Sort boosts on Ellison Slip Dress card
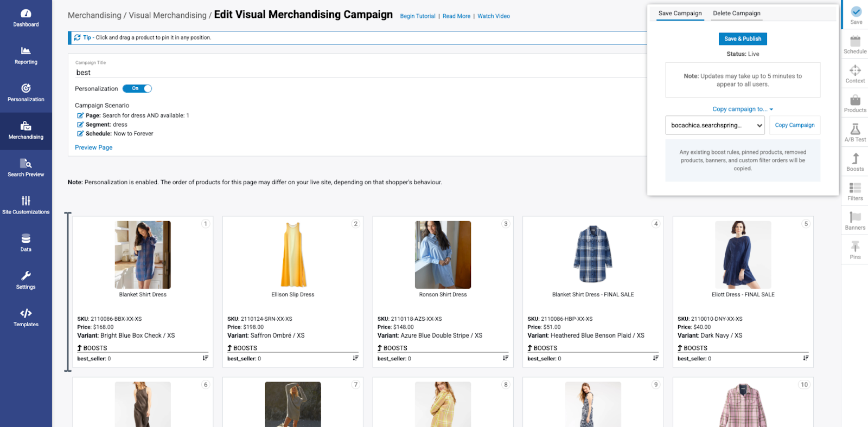The width and height of the screenshot is (868, 427). coord(355,358)
